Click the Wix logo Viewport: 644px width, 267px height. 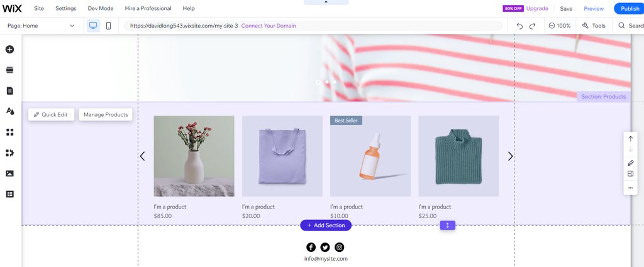[x=12, y=8]
